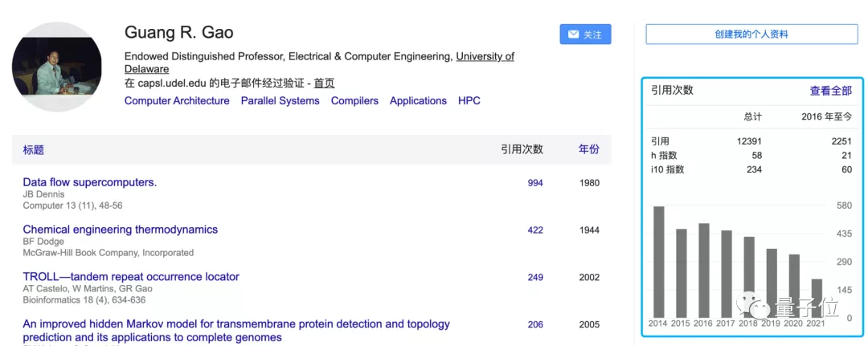Open the TROLL tandem repeat occurrence locator paper
Screen dimensions: 868x346
pyautogui.click(x=131, y=277)
